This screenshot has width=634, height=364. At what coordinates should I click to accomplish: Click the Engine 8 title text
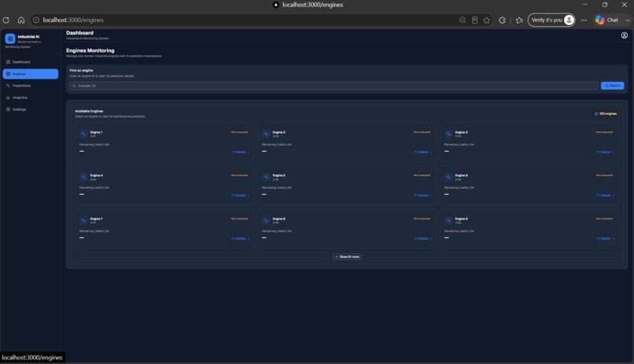click(x=278, y=219)
